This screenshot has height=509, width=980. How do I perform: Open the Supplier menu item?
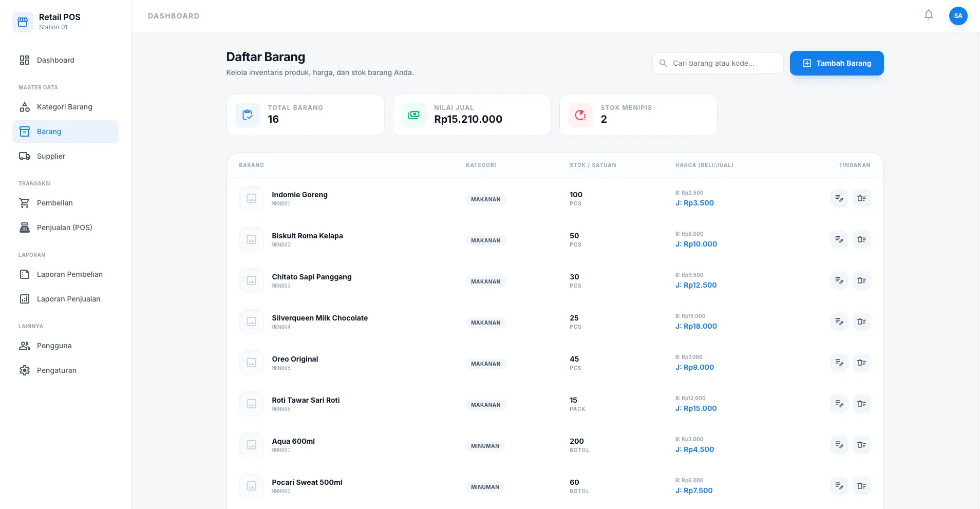click(51, 156)
